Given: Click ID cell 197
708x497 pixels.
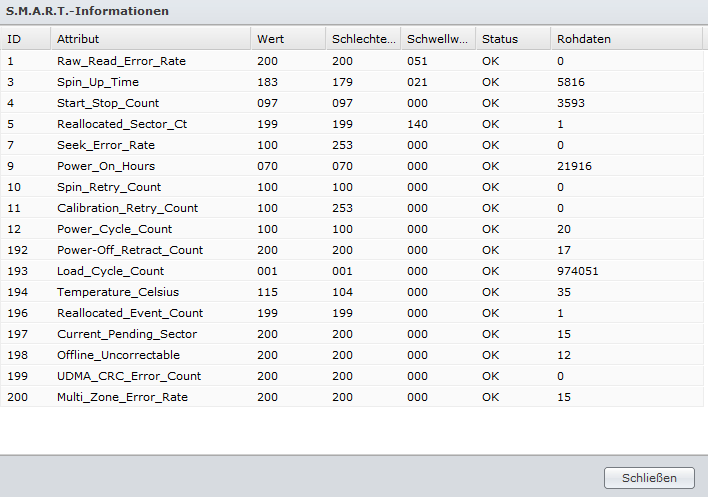Looking at the screenshot, I should point(18,334).
